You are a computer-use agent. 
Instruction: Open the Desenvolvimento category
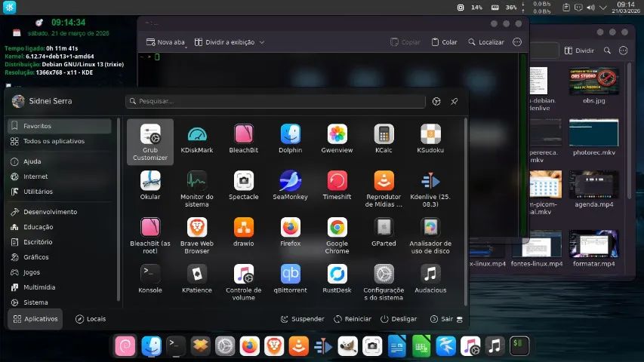[60, 212]
